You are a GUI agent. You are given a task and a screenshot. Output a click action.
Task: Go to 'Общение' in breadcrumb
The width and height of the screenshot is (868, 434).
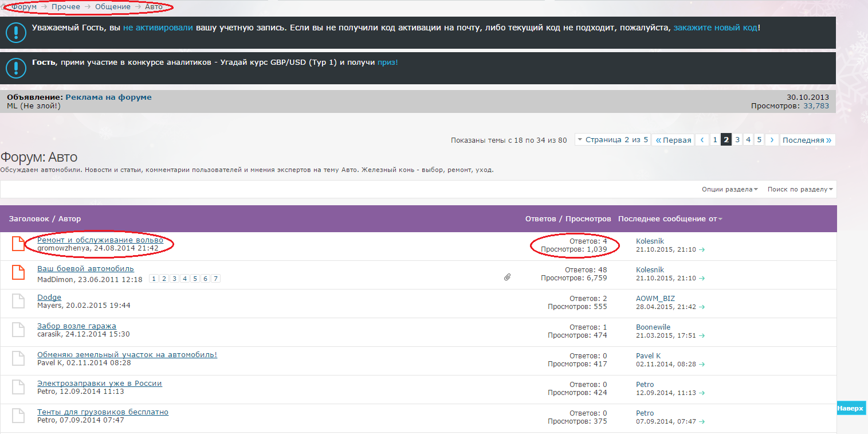(x=113, y=7)
